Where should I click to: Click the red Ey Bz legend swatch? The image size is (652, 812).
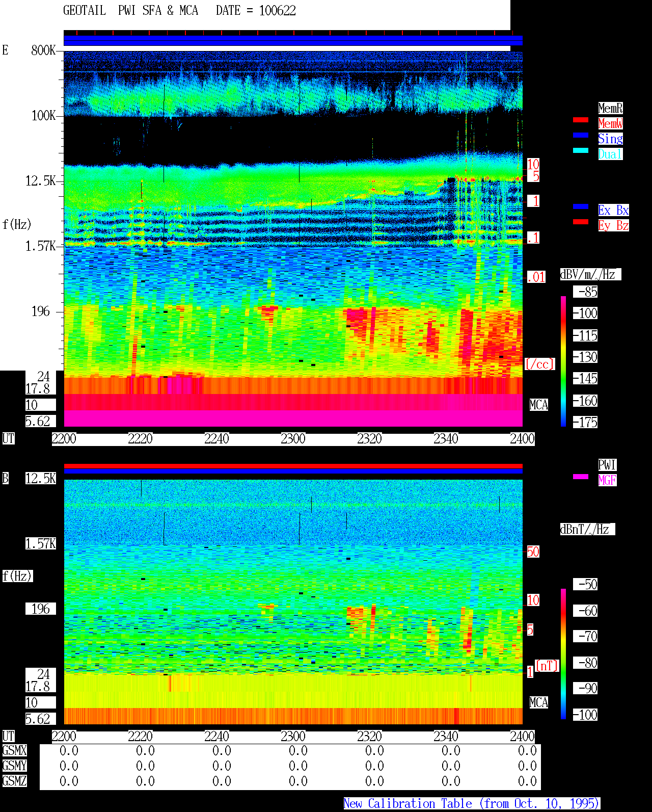click(x=581, y=222)
